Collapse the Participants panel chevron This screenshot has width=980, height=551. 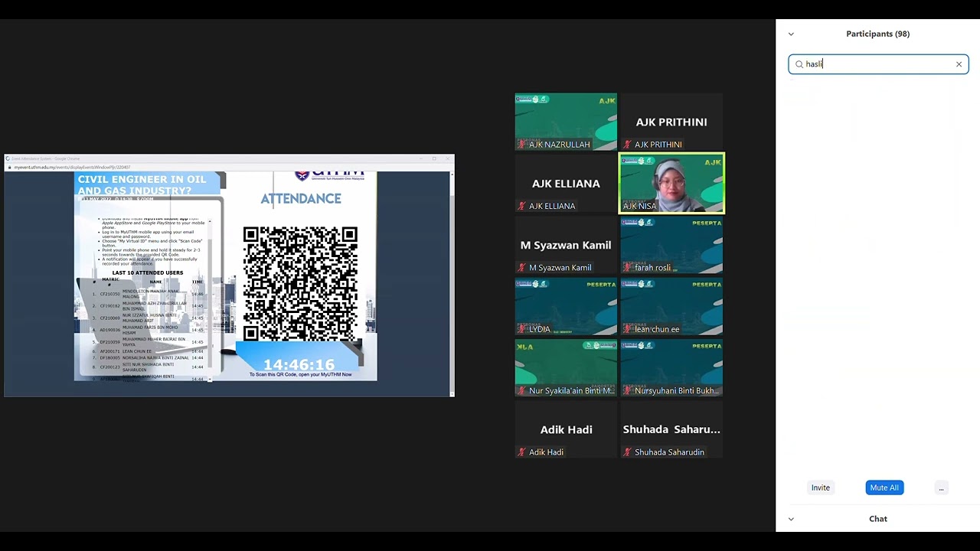[791, 34]
